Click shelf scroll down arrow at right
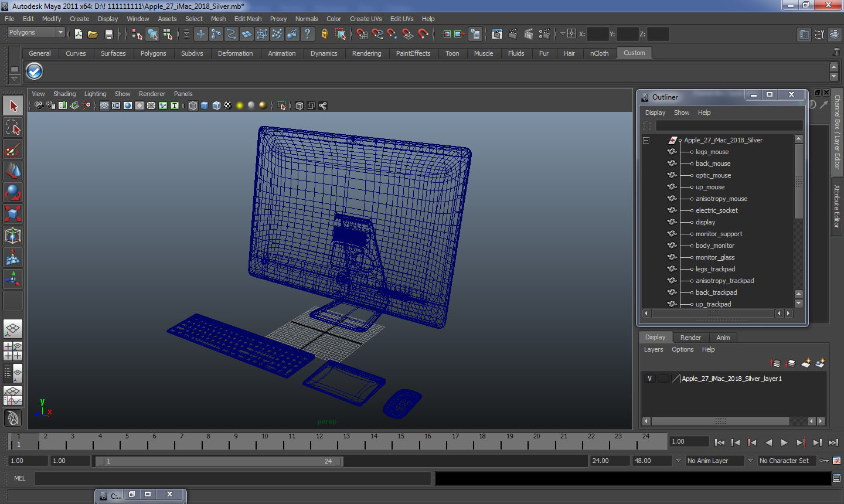 (834, 77)
